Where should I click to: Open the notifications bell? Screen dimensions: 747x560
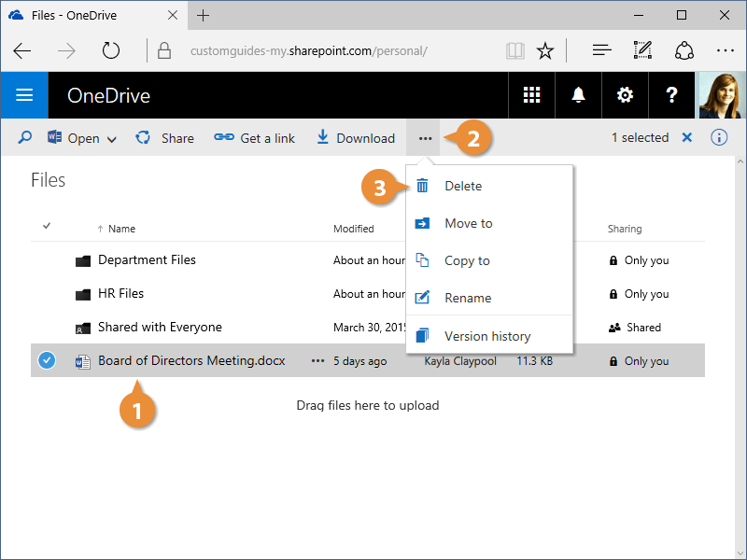tap(578, 95)
